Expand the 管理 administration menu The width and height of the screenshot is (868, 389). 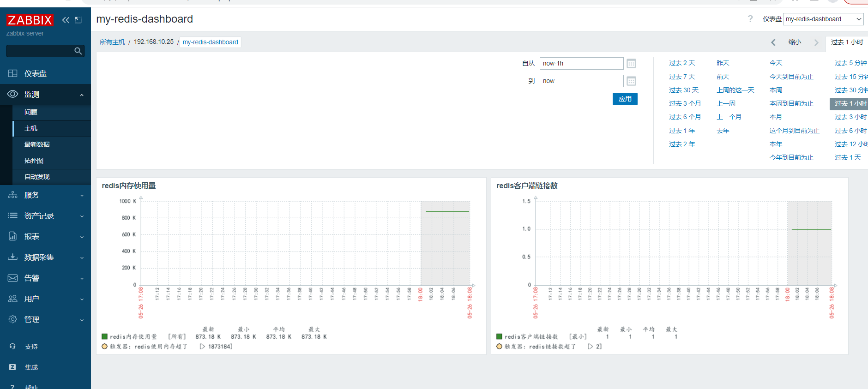[45, 319]
